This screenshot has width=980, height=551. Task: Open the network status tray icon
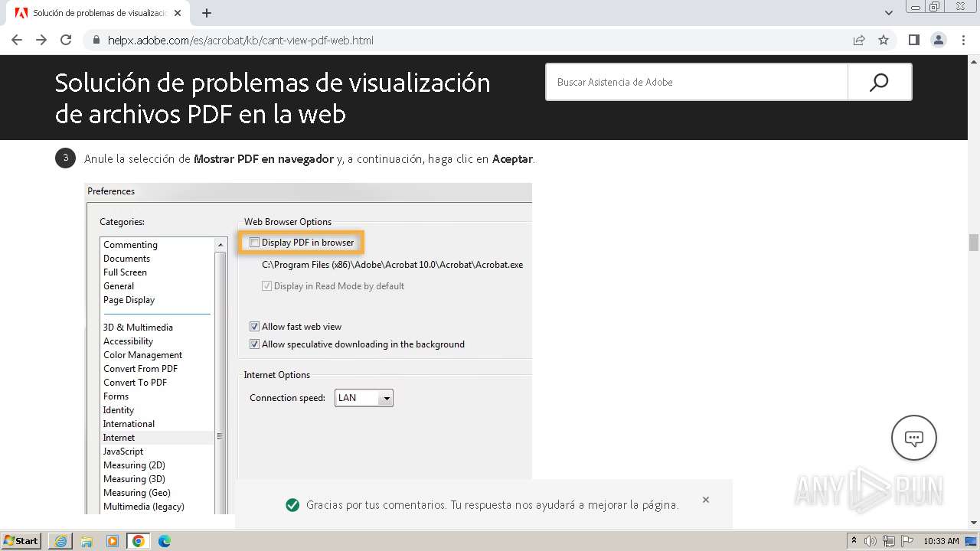(889, 541)
